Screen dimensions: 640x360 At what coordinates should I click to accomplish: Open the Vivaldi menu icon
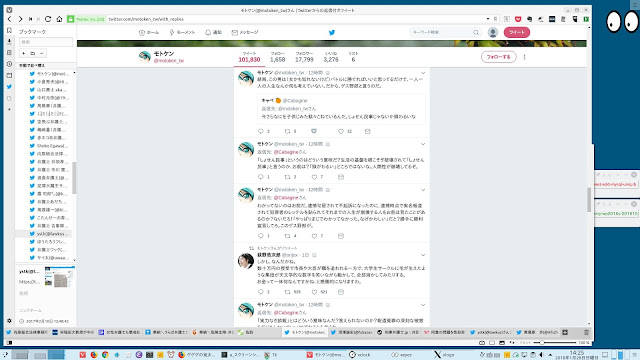(x=9, y=10)
